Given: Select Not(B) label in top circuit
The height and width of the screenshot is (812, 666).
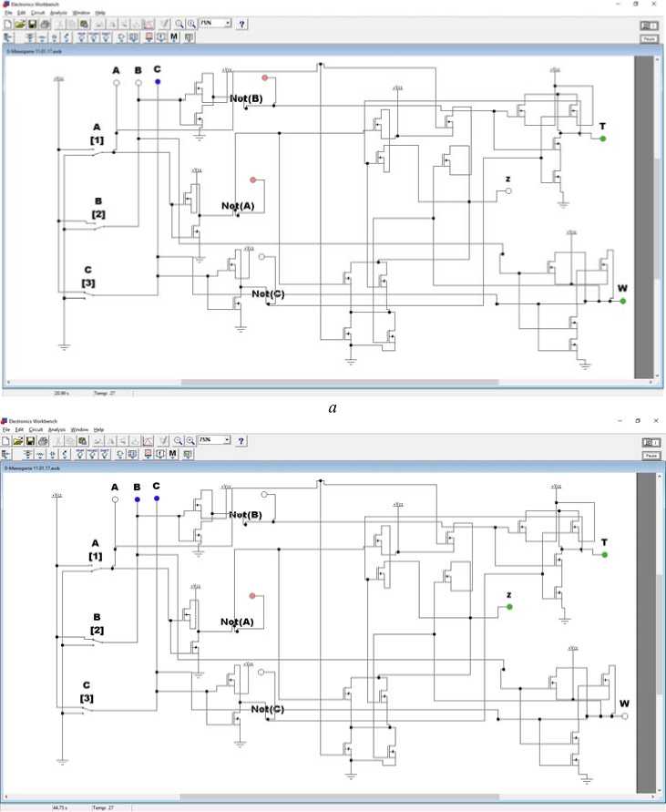Looking at the screenshot, I should [x=246, y=98].
